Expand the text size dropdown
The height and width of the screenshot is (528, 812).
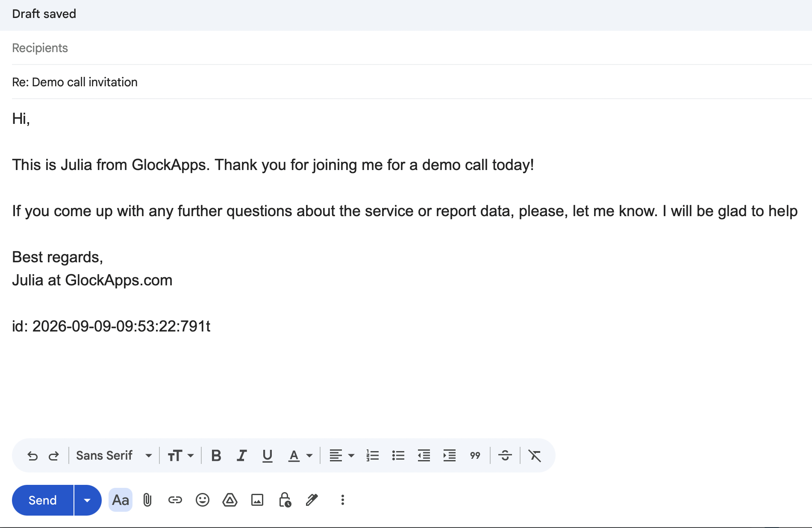point(181,455)
